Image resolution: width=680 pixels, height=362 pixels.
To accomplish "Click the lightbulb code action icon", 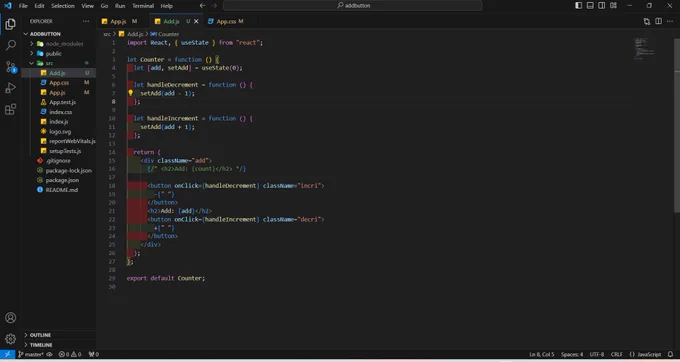I will [x=130, y=93].
